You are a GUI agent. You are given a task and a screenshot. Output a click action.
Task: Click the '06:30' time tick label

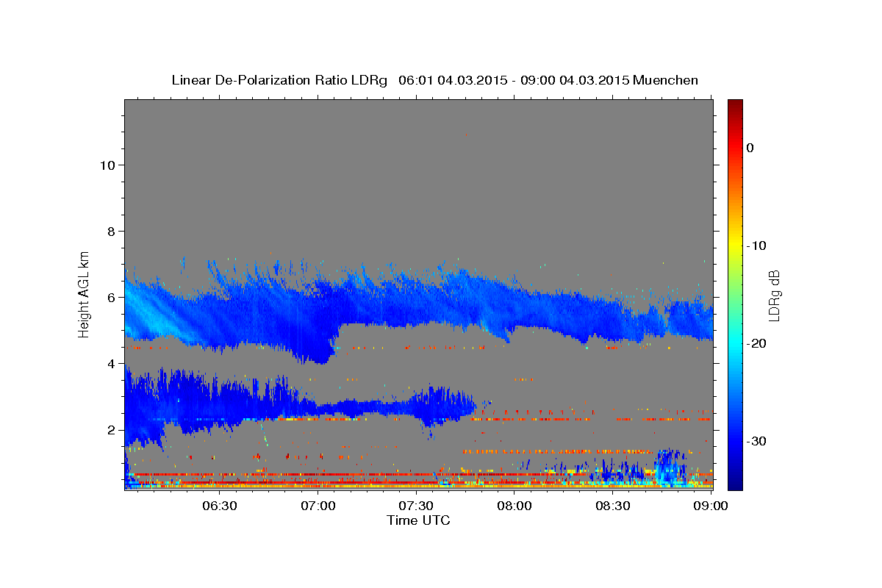tap(219, 506)
